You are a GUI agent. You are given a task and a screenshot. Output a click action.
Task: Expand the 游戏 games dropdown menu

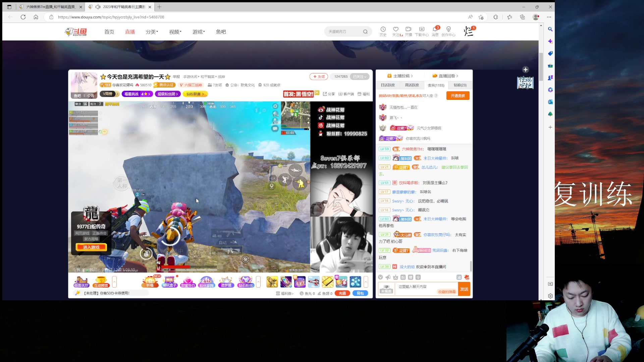(199, 32)
